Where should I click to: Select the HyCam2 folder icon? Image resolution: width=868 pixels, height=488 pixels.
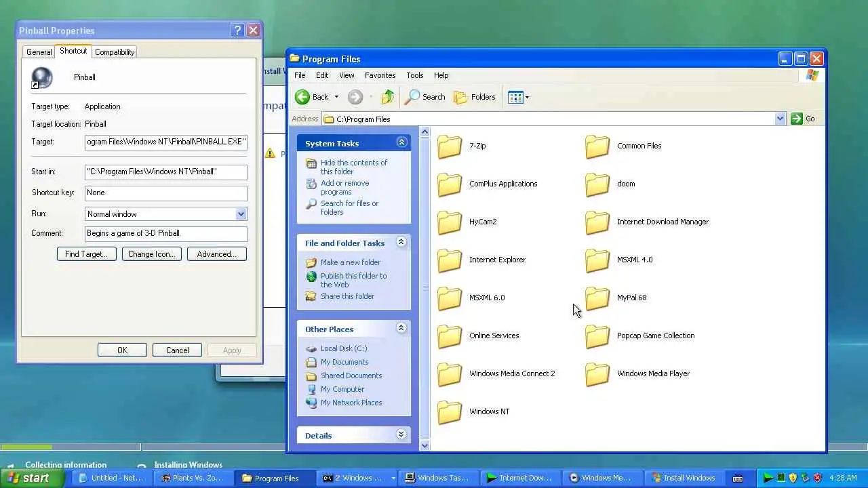tap(450, 222)
